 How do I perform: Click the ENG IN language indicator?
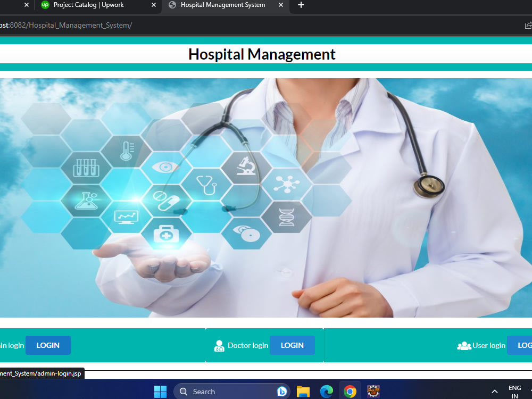coord(514,392)
